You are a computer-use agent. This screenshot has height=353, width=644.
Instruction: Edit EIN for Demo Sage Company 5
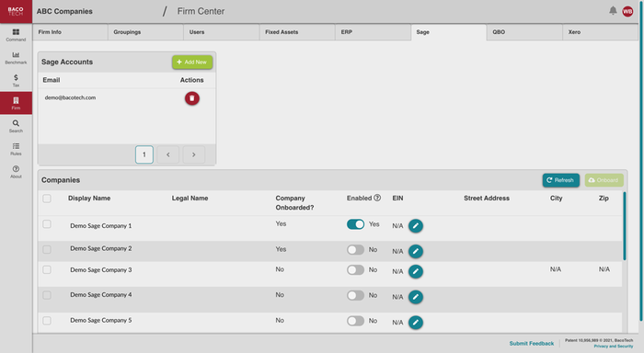tap(416, 323)
